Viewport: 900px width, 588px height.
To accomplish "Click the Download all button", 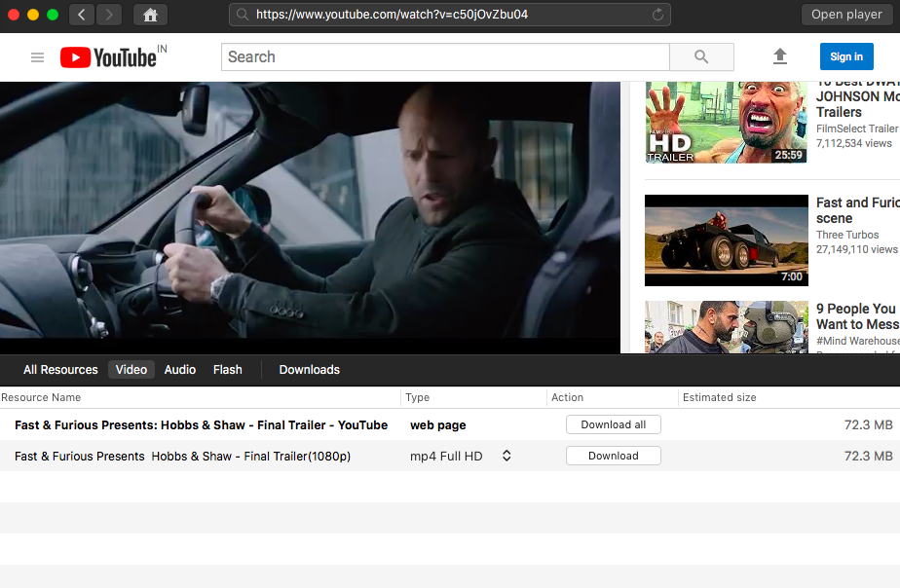I will 613,424.
